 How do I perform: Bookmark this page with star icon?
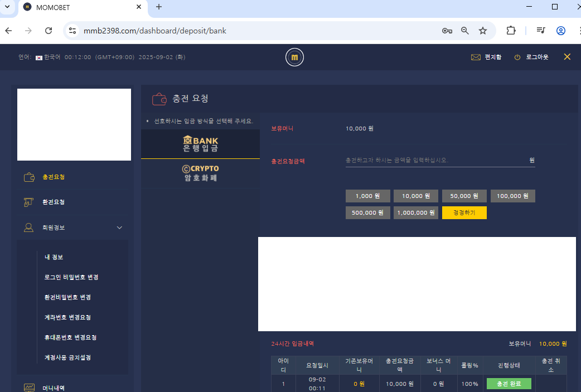coord(483,31)
